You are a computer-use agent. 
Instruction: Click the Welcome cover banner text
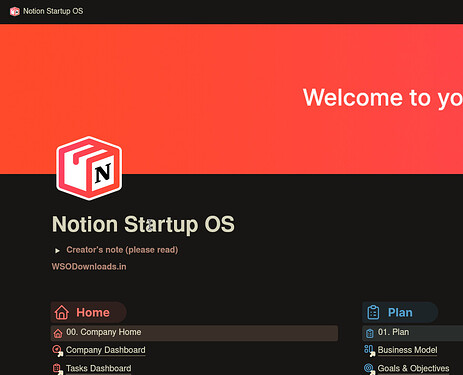tap(383, 98)
